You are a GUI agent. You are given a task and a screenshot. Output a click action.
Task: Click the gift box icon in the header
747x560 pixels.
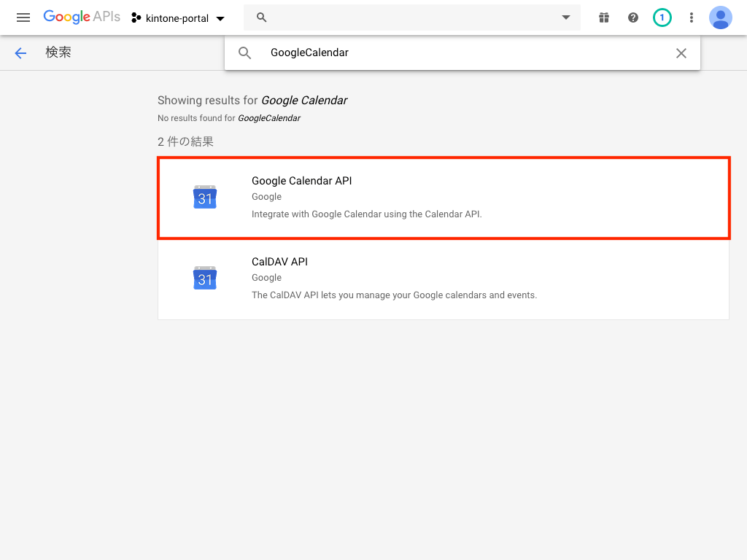click(604, 17)
